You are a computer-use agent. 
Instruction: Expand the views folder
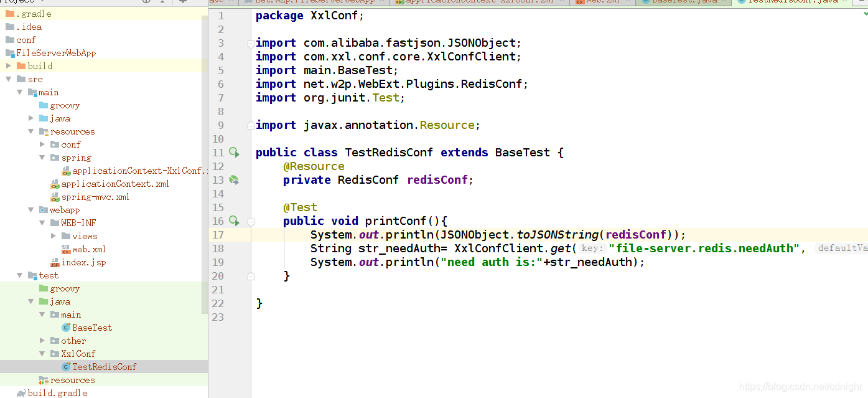54,236
